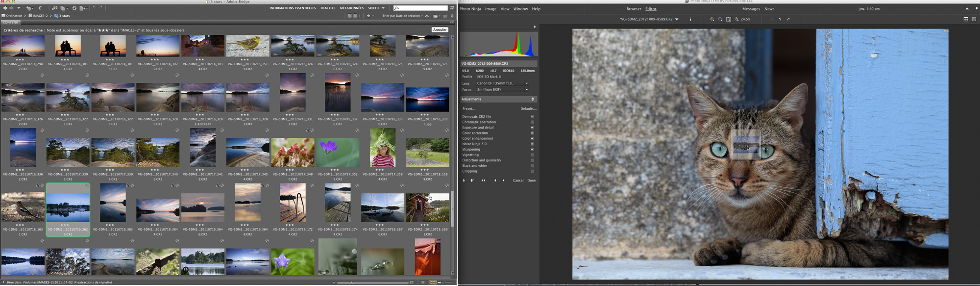Screen dimensions: 980x286
Task: Rotate image right in Photo Ninja
Action: pyautogui.click(x=788, y=19)
